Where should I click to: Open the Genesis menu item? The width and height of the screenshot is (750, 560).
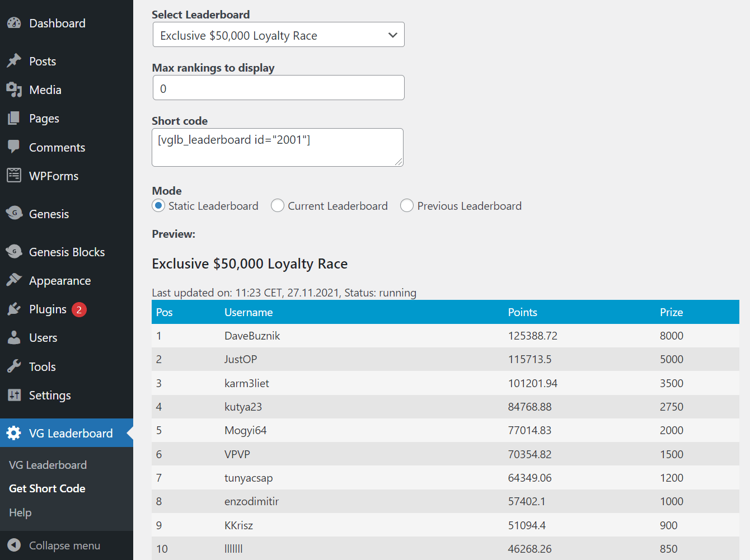tap(67, 214)
